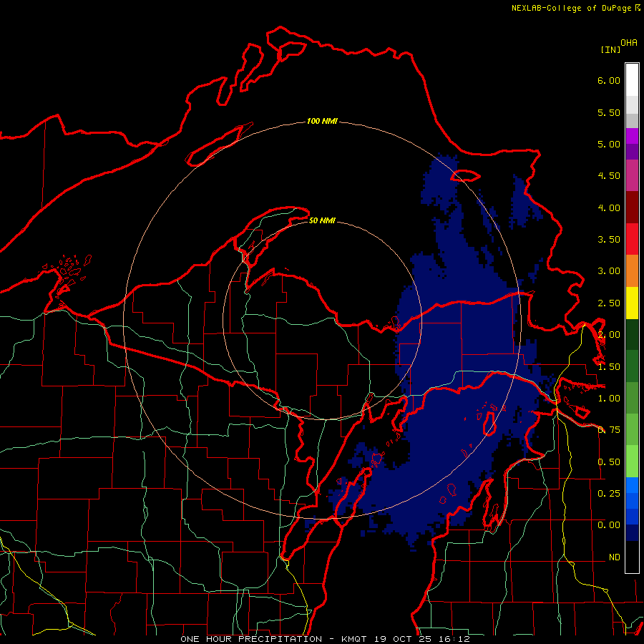Click the 50 NMI range ring label
The height and width of the screenshot is (644, 644).
click(322, 221)
